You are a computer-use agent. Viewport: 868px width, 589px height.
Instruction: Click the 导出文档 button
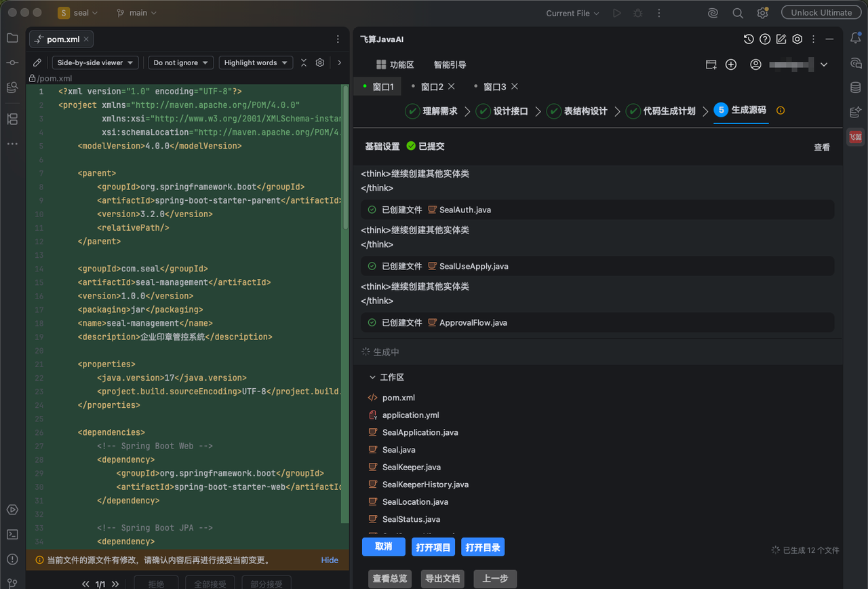[x=442, y=579]
